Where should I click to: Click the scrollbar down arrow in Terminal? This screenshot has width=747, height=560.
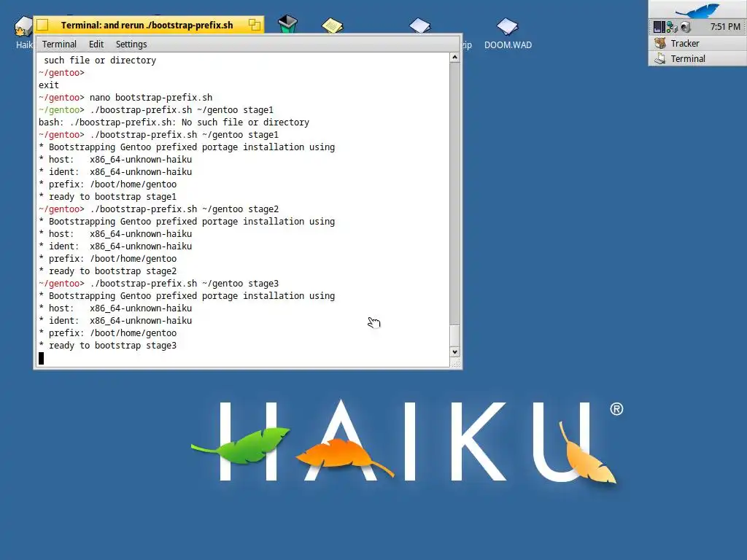455,352
